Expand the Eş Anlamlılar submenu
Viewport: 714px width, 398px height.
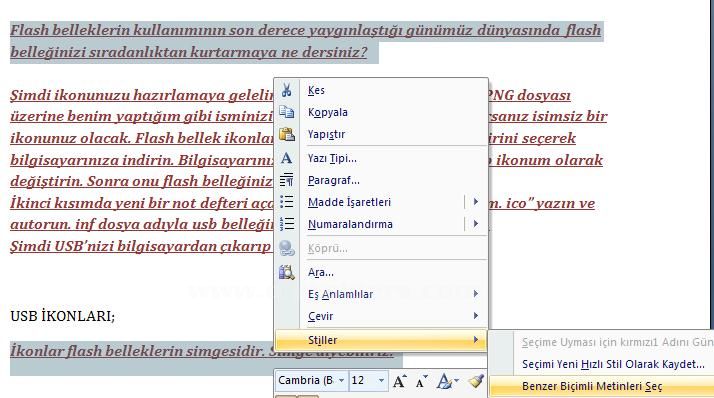382,294
